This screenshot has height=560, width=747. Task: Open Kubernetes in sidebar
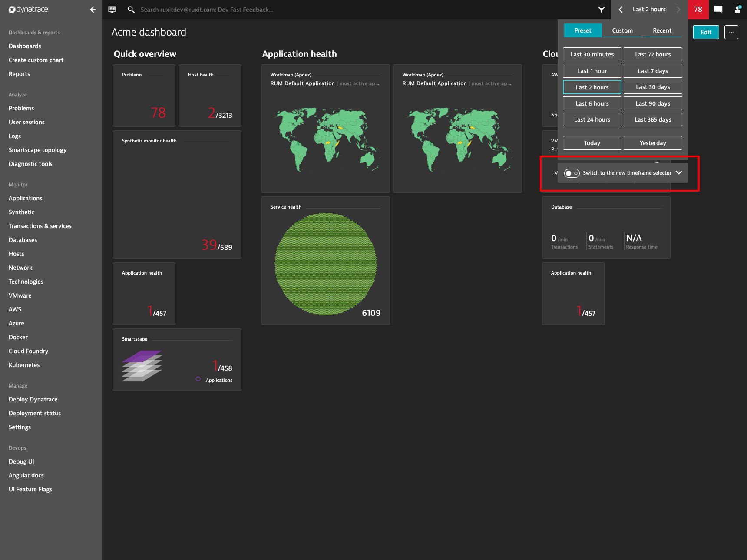[24, 365]
